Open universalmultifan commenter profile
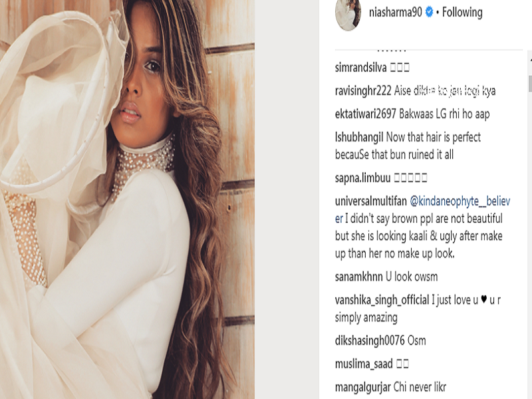This screenshot has width=532, height=399. (x=371, y=201)
